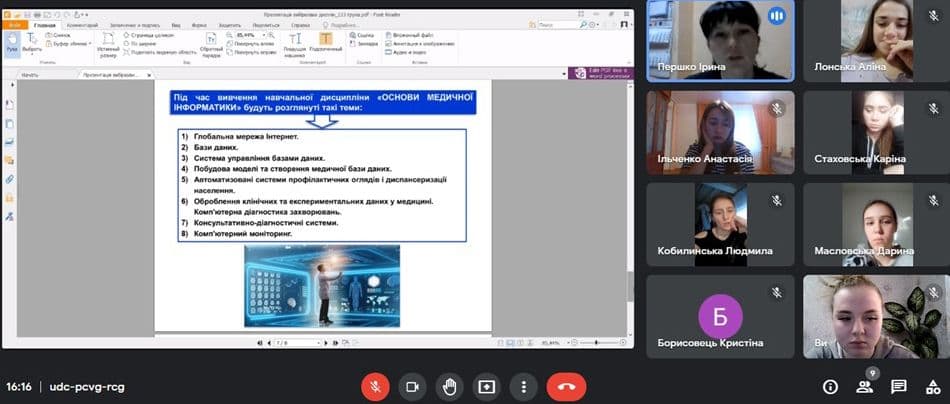This screenshot has width=950, height=404.
Task: Go to first page in status bar
Action: [259, 343]
